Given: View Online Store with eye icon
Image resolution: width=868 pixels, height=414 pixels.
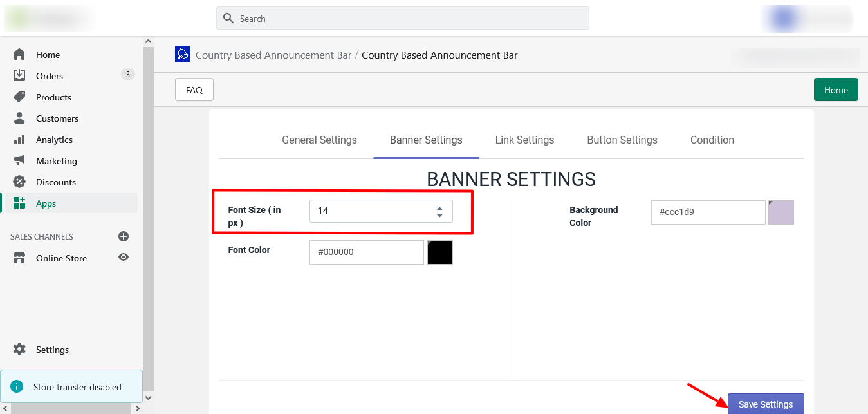Looking at the screenshot, I should pos(124,258).
